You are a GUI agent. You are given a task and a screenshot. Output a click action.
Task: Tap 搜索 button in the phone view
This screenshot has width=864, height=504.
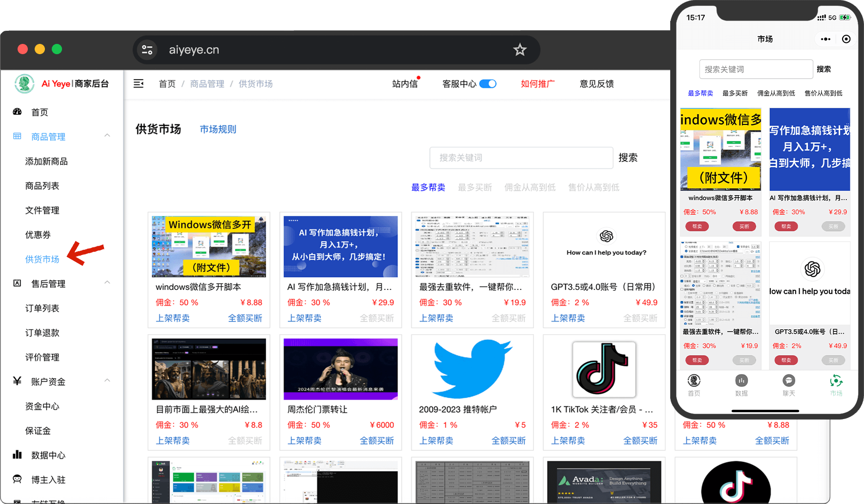pos(823,69)
